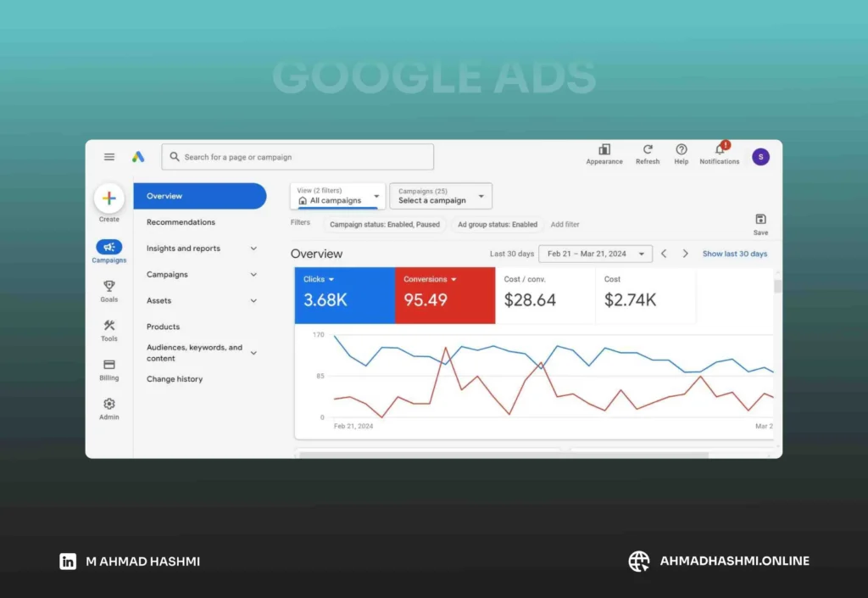Select Recommendations in the navigation
Screen dimensions: 868x598
181,222
